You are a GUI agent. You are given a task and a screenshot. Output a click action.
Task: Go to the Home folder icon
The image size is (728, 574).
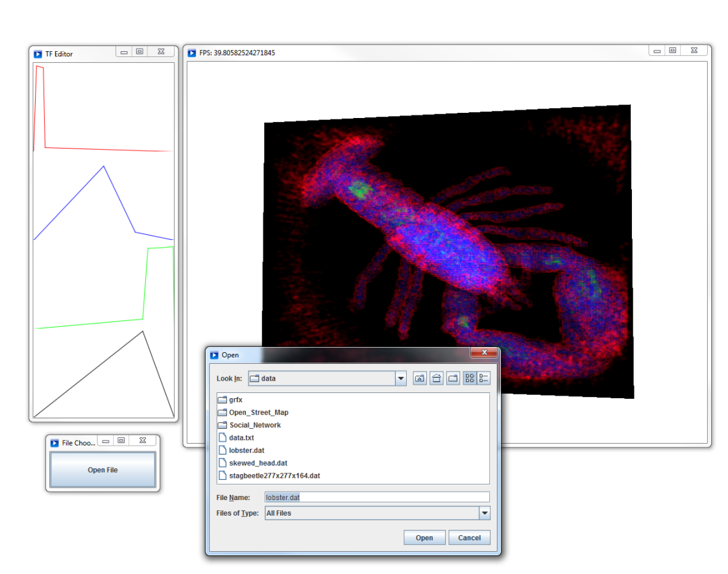pyautogui.click(x=437, y=378)
